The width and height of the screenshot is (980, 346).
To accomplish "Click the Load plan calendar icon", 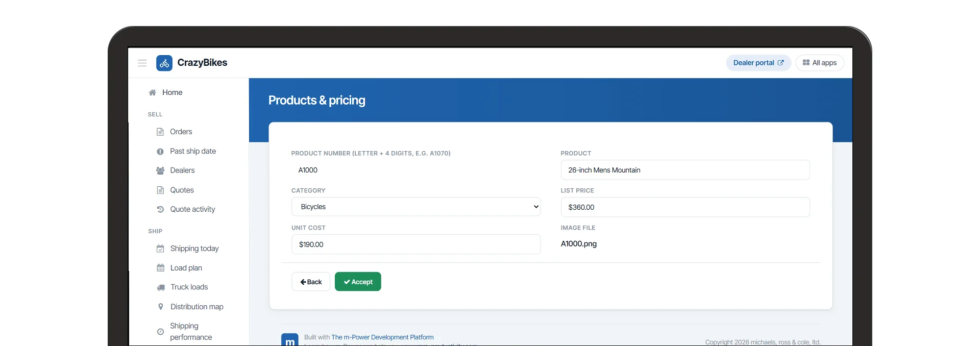I will point(161,268).
